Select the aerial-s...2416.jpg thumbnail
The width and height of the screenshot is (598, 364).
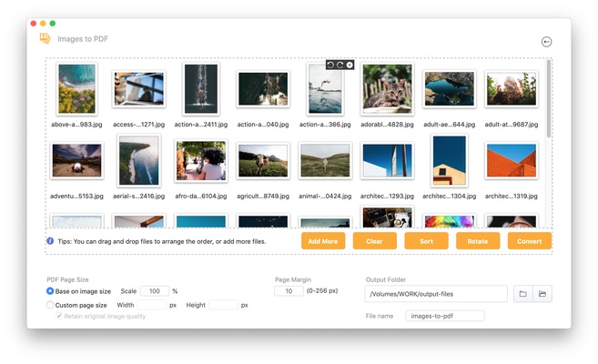click(139, 160)
